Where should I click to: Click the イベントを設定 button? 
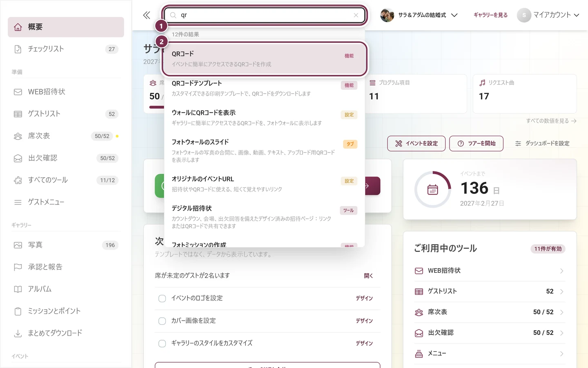(416, 144)
